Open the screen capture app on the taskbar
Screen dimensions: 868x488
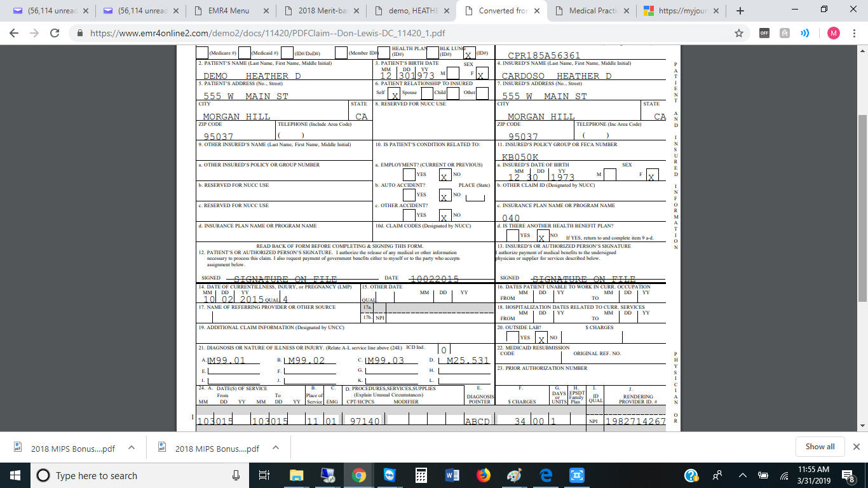(577, 475)
